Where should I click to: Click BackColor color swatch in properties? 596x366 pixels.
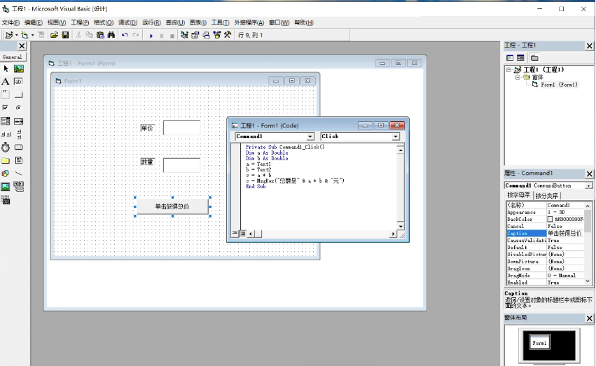pyautogui.click(x=550, y=219)
